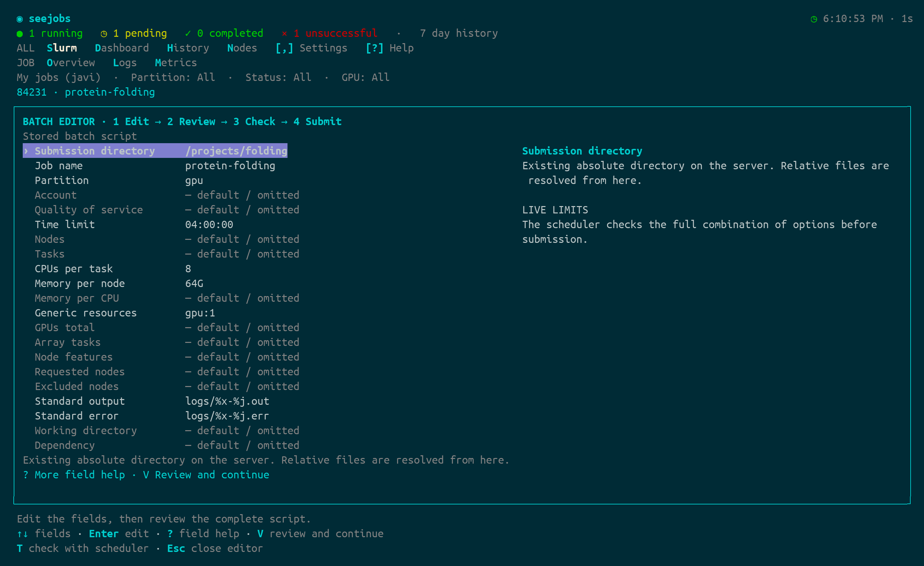This screenshot has width=924, height=566.
Task: Go to step 3 Check
Action: (x=254, y=122)
